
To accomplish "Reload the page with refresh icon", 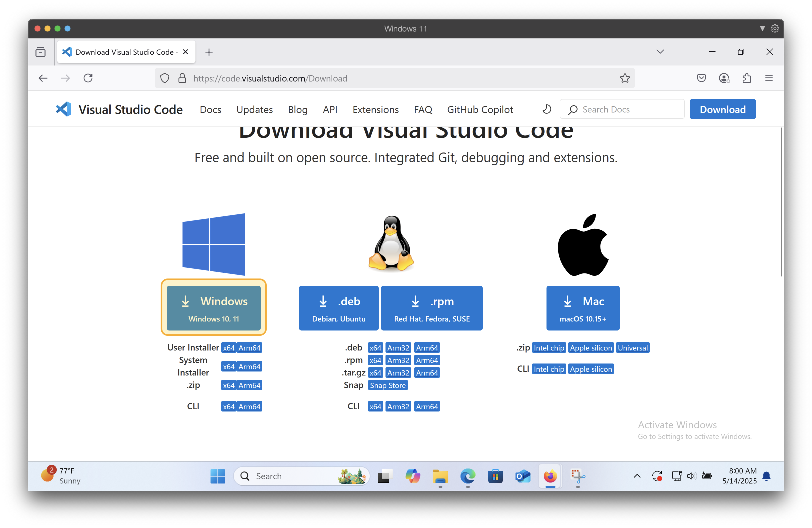I will (88, 78).
